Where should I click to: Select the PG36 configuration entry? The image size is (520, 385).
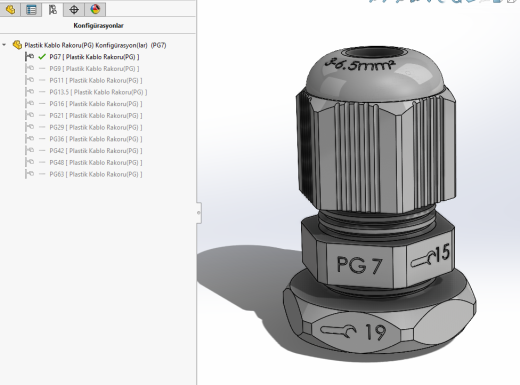pos(96,139)
